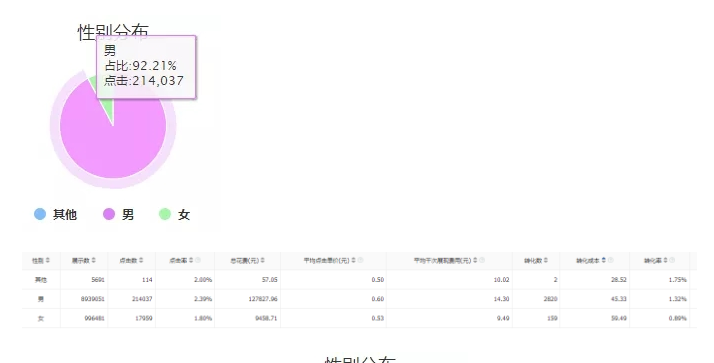714x363 pixels.
Task: Sort the table by 转化数 column
Action: (x=546, y=260)
